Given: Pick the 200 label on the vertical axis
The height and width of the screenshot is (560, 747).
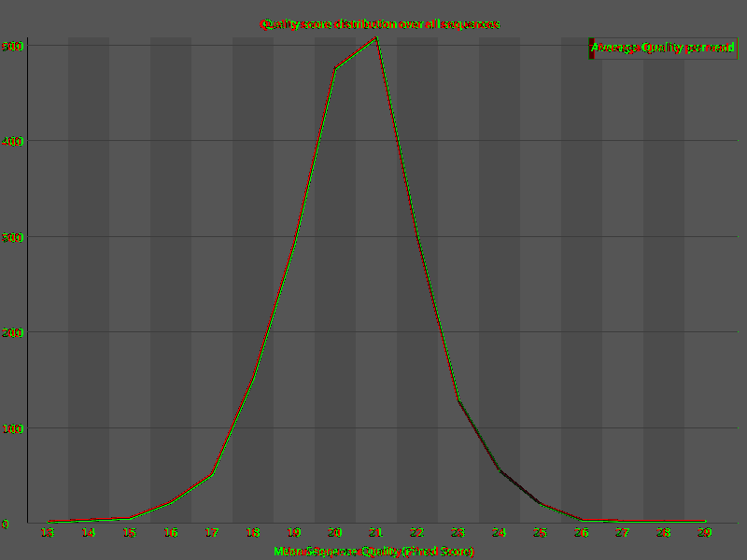Looking at the screenshot, I should pos(12,332).
